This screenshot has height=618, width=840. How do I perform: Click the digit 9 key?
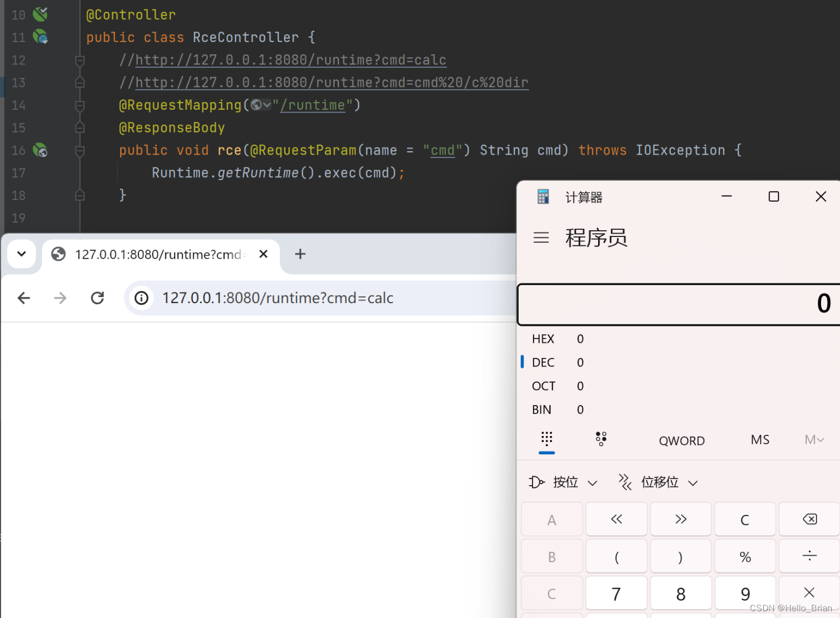click(745, 593)
